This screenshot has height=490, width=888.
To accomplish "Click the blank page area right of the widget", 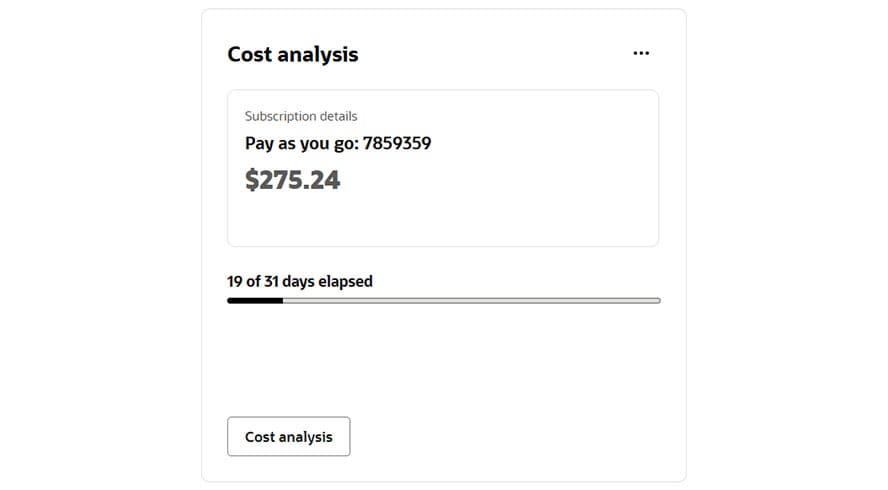I will (790, 245).
